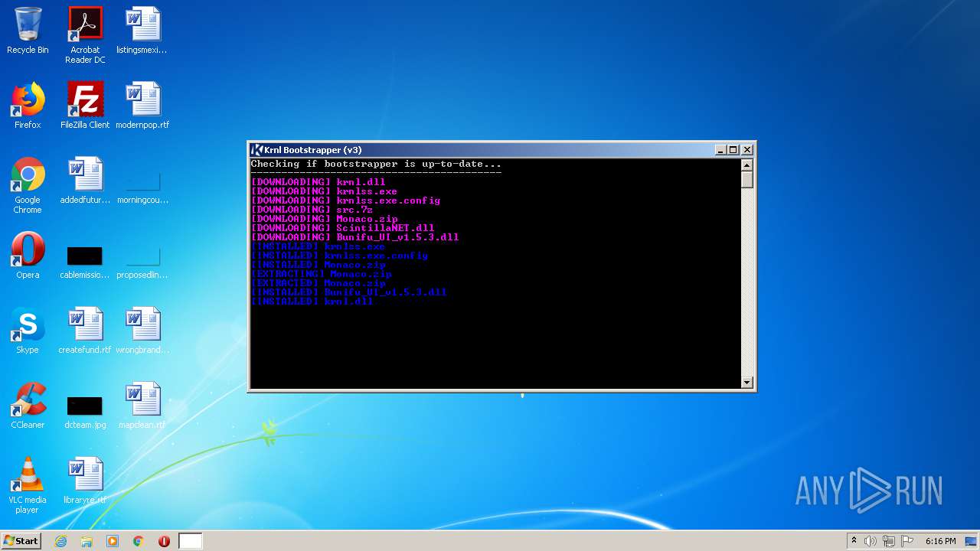Viewport: 980px width, 551px height.
Task: Minimize the Krnl Bootstrapper window
Action: [x=720, y=150]
